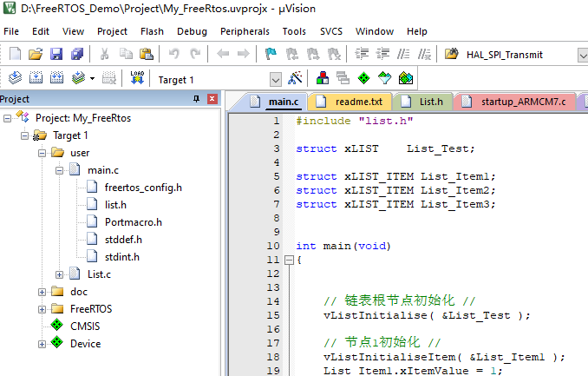Unindent the selected lines
588x376 pixels.
[382, 54]
